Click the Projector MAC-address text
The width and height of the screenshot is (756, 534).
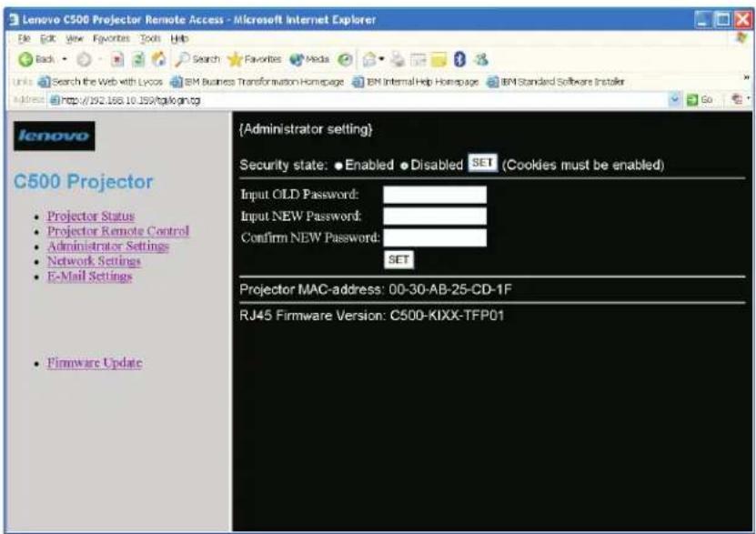click(376, 289)
